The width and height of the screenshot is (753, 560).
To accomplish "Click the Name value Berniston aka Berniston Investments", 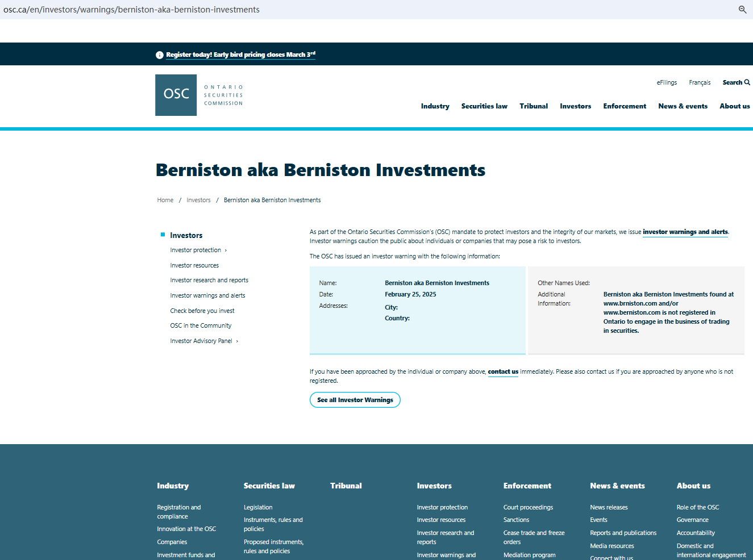I will click(x=437, y=283).
